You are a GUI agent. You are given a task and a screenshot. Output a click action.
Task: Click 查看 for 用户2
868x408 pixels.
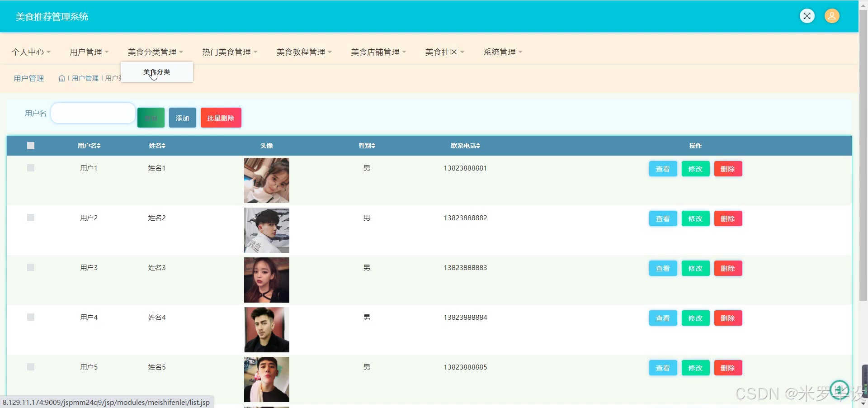tap(663, 218)
